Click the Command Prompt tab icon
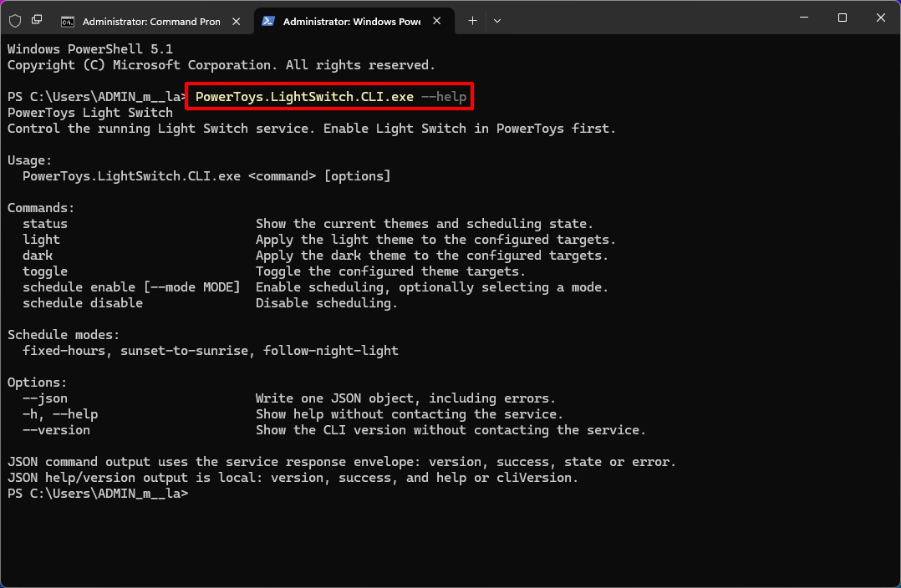Image resolution: width=901 pixels, height=588 pixels. point(67,22)
